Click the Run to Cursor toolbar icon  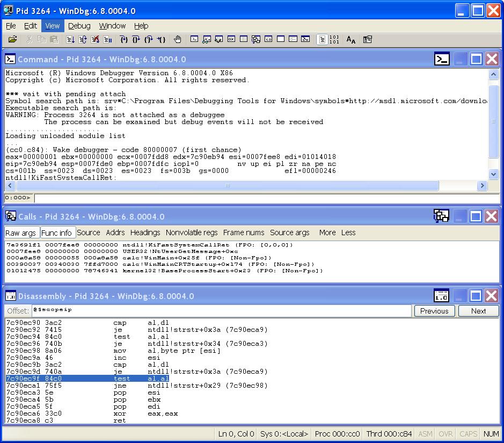tap(161, 40)
